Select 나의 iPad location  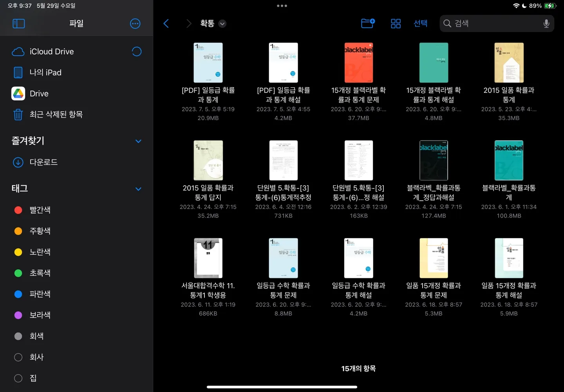click(x=45, y=72)
